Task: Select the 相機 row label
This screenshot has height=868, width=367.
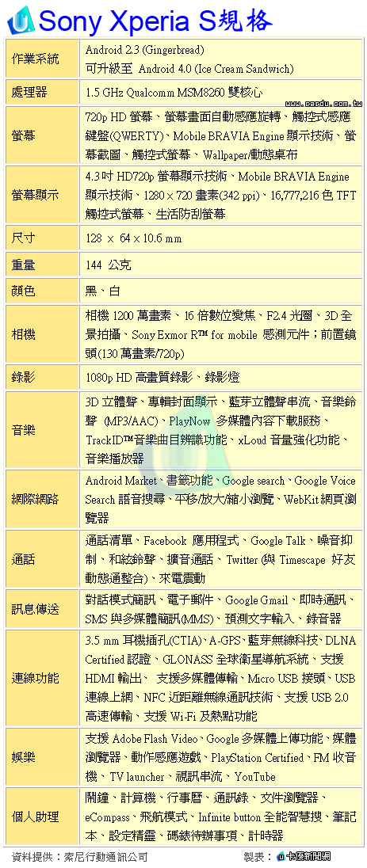Action: (23, 334)
